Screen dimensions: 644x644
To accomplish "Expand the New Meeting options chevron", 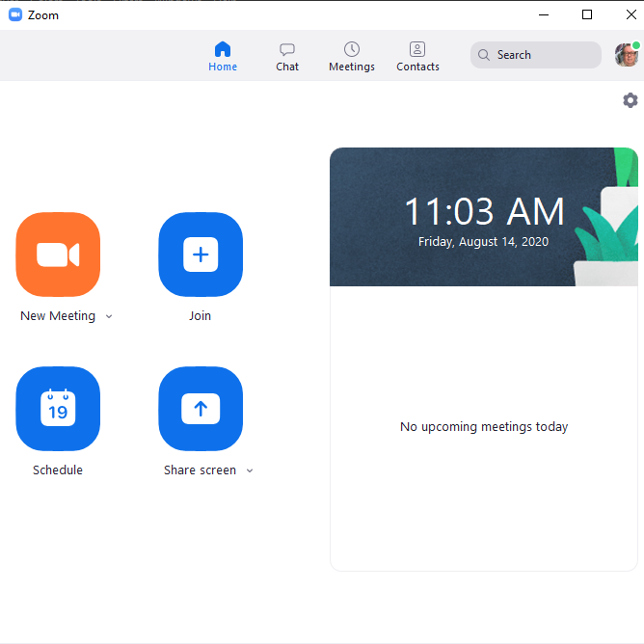I will click(x=109, y=316).
